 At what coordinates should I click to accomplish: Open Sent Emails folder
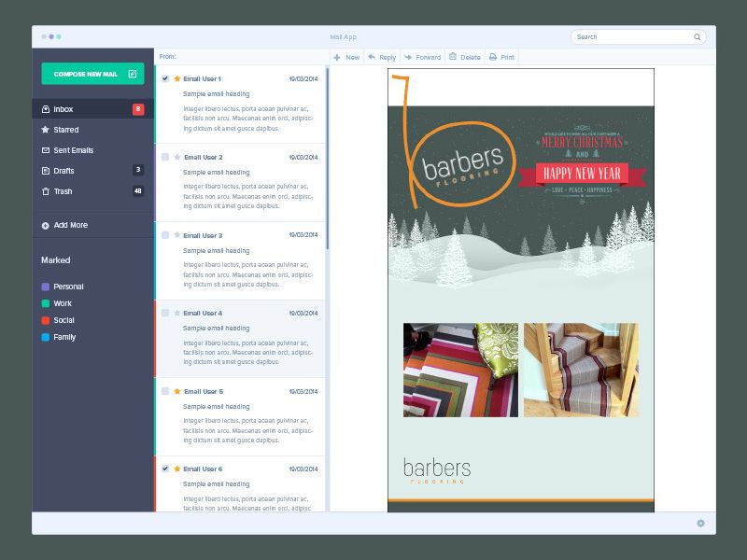coord(92,150)
